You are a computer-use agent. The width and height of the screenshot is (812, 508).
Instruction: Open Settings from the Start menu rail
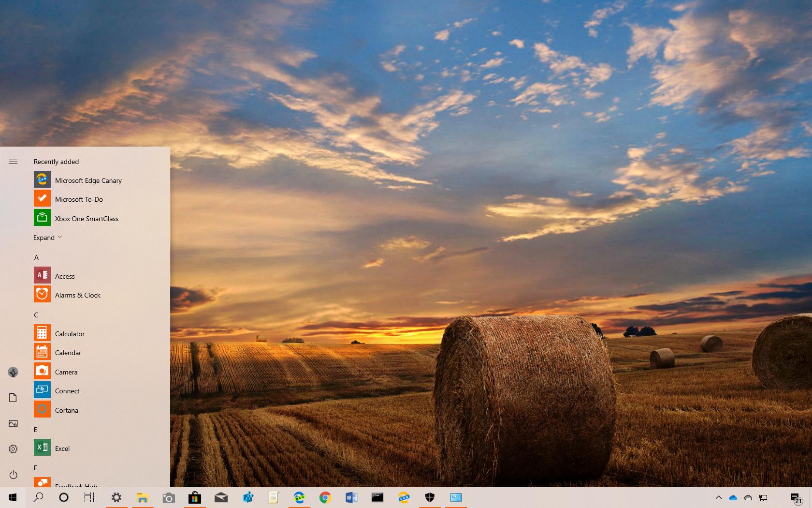[x=13, y=448]
